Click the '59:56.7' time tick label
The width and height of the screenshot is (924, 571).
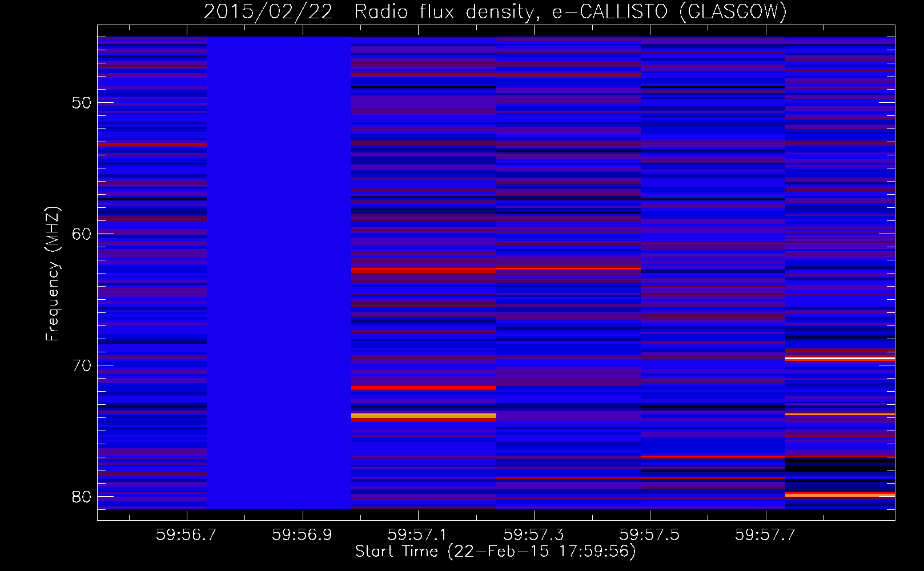(x=187, y=535)
